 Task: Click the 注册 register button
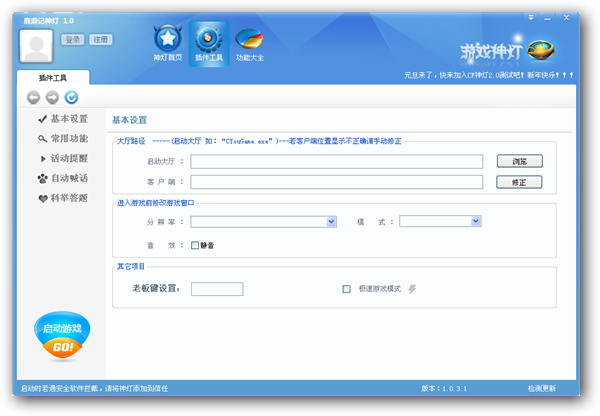101,39
